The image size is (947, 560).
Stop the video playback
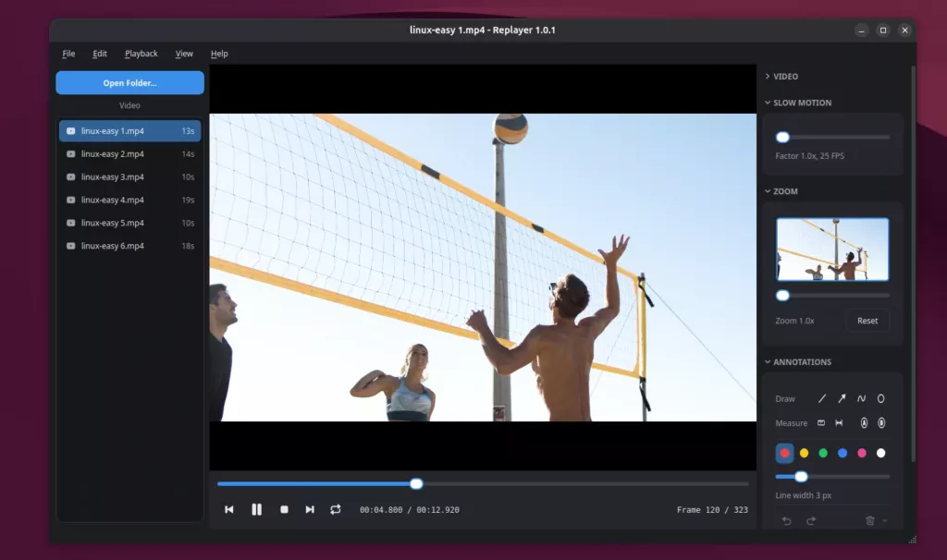click(x=285, y=510)
